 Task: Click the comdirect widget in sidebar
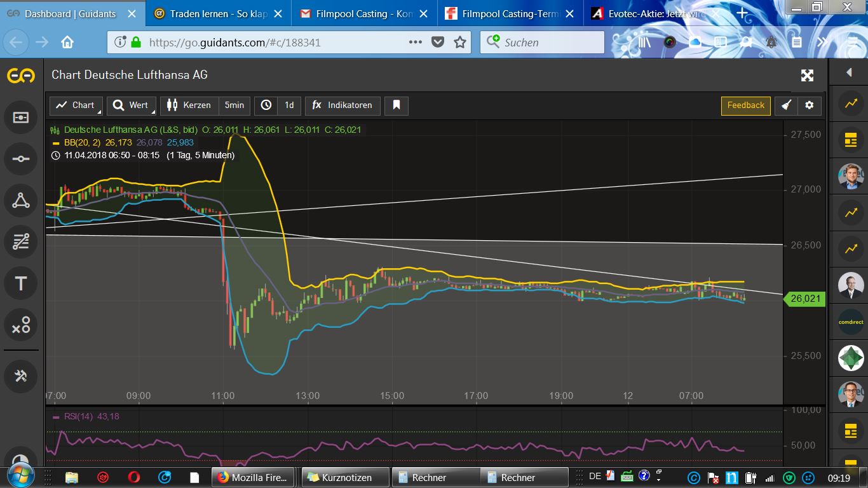[851, 322]
